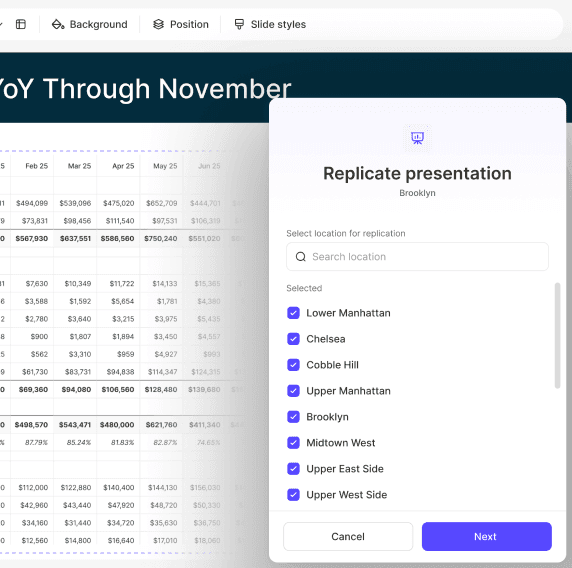Uncheck the Chelsea location
Viewport: 572px width, 568px height.
point(293,339)
